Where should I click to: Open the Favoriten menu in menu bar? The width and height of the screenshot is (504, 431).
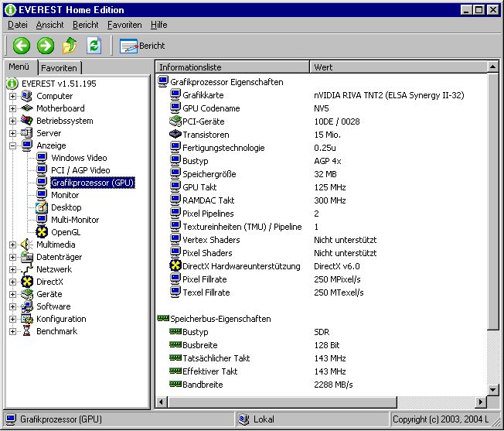point(124,25)
